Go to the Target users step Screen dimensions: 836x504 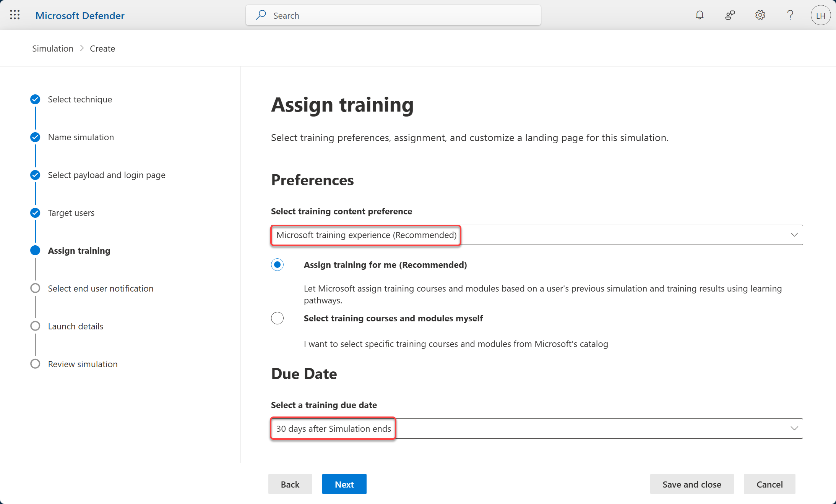(x=71, y=213)
